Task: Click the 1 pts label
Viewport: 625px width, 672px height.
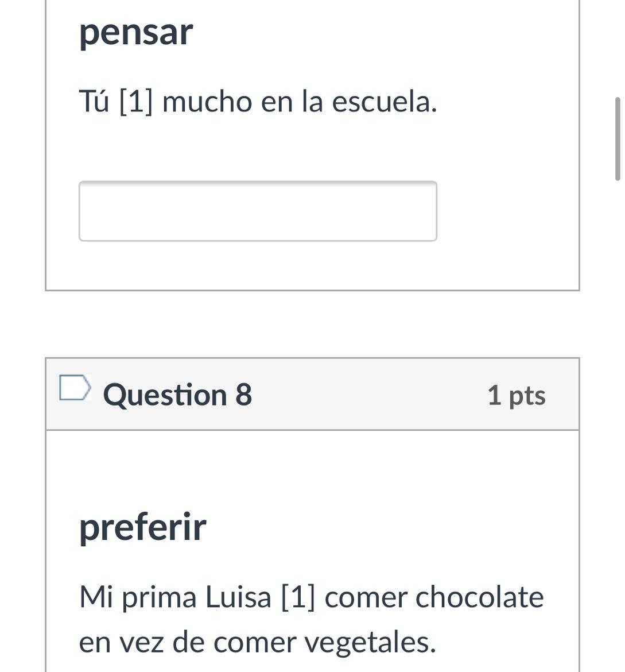Action: (516, 395)
